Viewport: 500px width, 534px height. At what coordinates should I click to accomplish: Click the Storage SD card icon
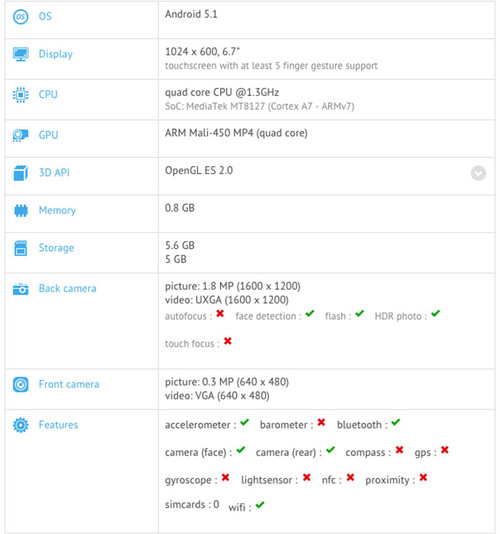(x=20, y=248)
